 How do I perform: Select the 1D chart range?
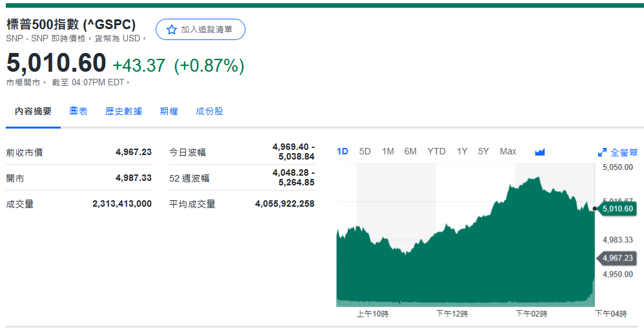pos(342,151)
